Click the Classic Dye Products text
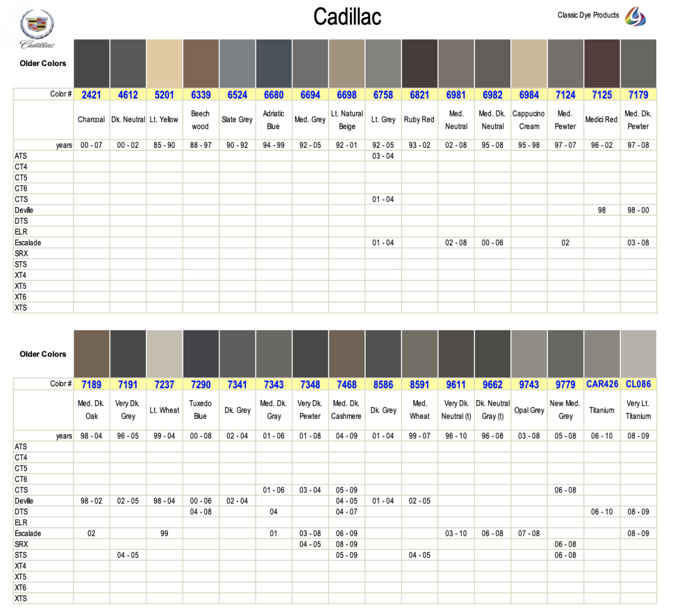Image resolution: width=677 pixels, height=616 pixels. click(588, 15)
